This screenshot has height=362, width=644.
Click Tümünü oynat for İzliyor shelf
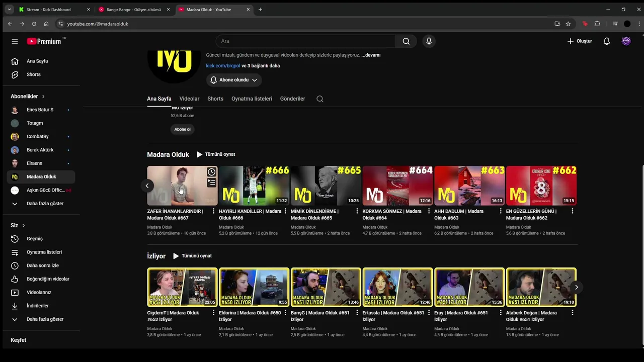pos(192,256)
